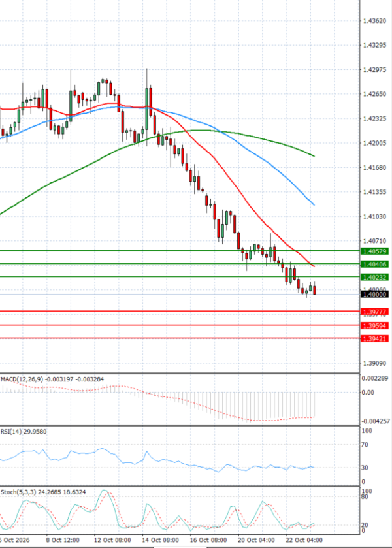Click the 20 Oct 04:00 time label
This screenshot has width=392, height=548.
[x=256, y=540]
